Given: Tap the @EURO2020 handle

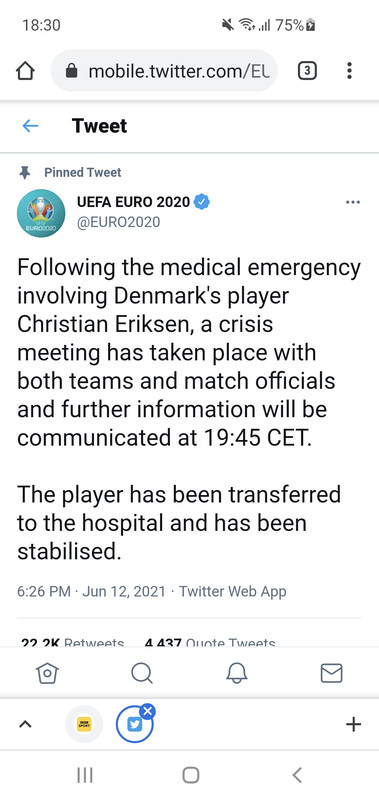Looking at the screenshot, I should [x=118, y=222].
